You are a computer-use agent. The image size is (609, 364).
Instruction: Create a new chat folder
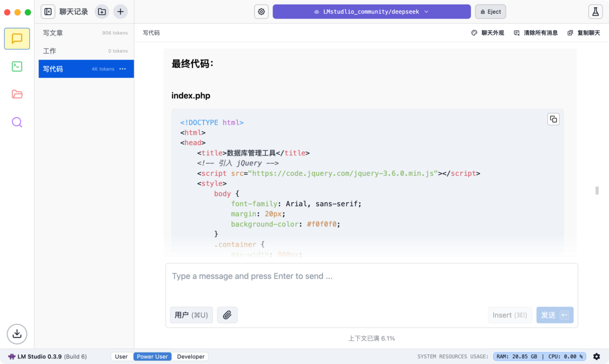102,12
